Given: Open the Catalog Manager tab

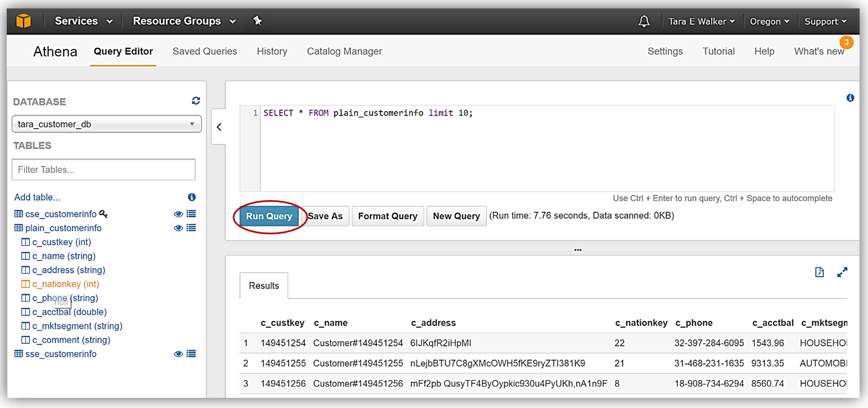Looking at the screenshot, I should (x=344, y=51).
